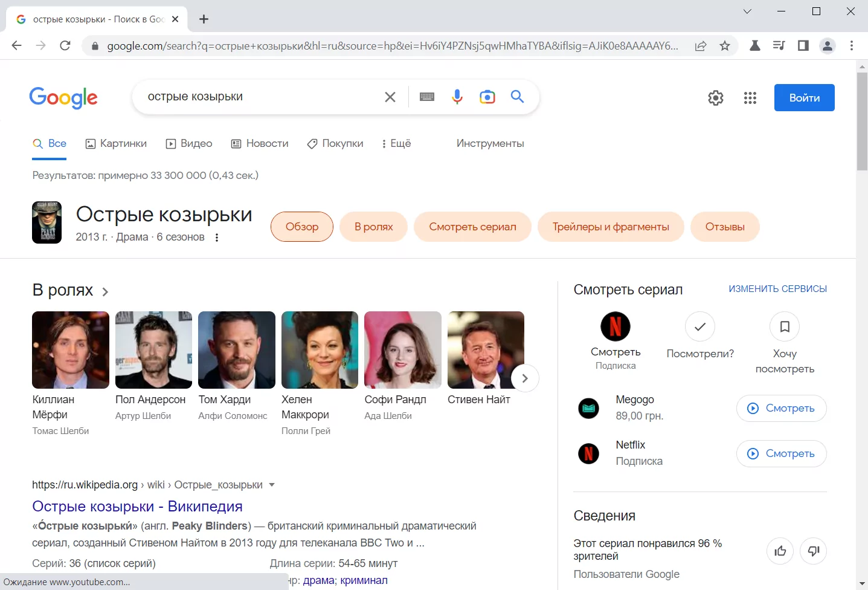868x590 pixels.
Task: Open Хелен Маккрори cast photo
Action: click(320, 350)
